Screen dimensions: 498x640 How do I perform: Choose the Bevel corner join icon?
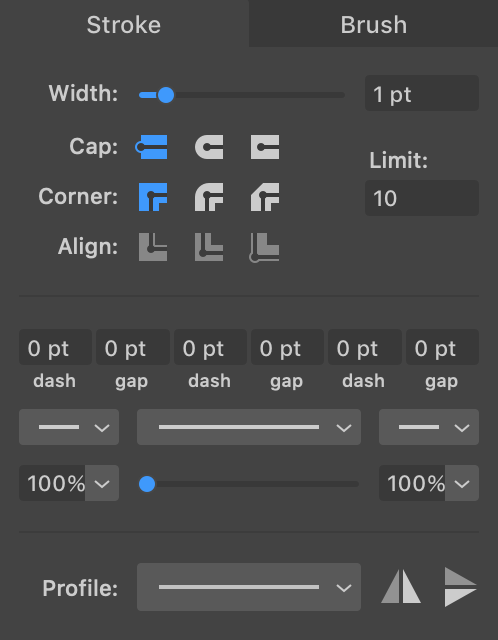pyautogui.click(x=265, y=197)
